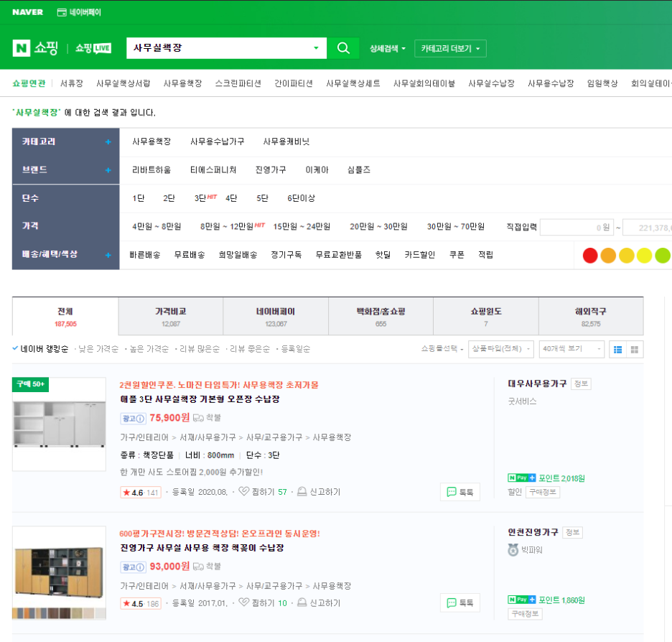The width and height of the screenshot is (672, 642).
Task: Switch to the 쇼핑윈도 tab
Action: pyautogui.click(x=485, y=317)
